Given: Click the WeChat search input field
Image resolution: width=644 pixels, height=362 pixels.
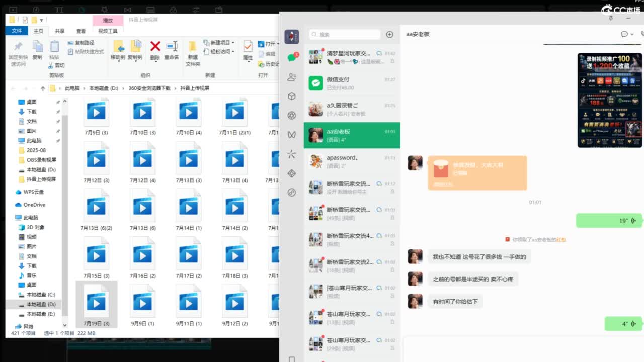Looking at the screenshot, I should pos(345,35).
